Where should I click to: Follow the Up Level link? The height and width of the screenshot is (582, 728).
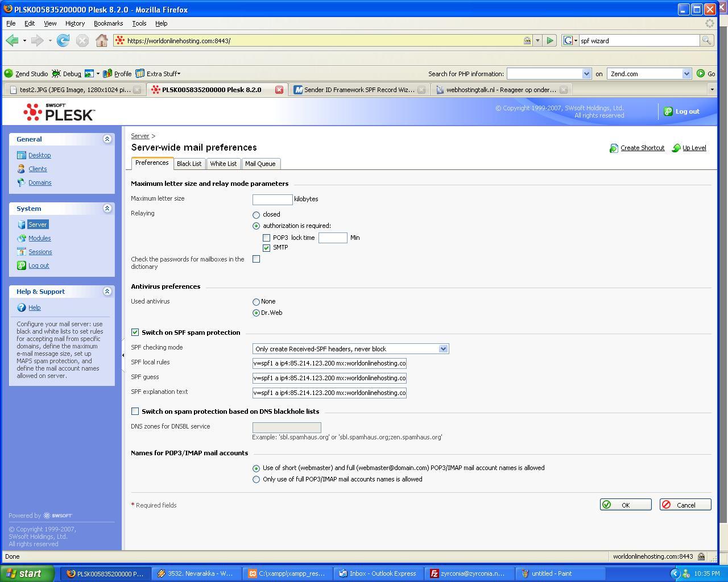pyautogui.click(x=694, y=148)
